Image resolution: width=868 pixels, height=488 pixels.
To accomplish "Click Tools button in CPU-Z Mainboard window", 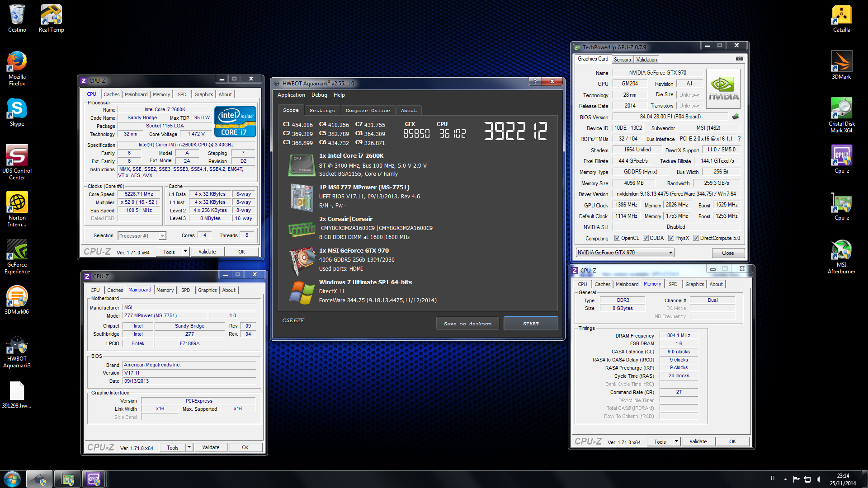I will [x=173, y=447].
